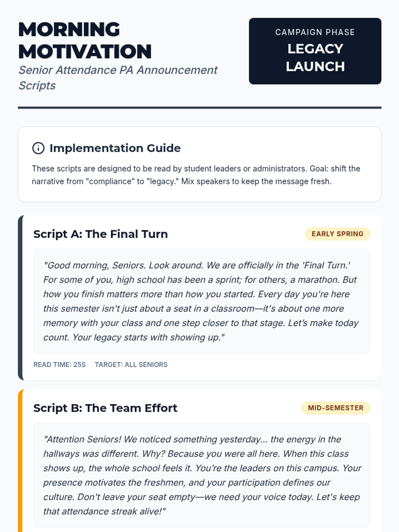399x532 pixels.
Task: Click the CAMPAIGN PHASE label text
Action: (315, 32)
